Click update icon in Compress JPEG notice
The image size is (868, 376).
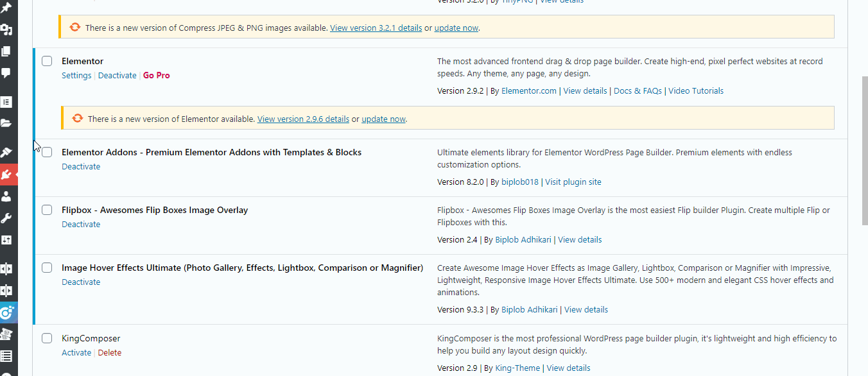(x=74, y=28)
